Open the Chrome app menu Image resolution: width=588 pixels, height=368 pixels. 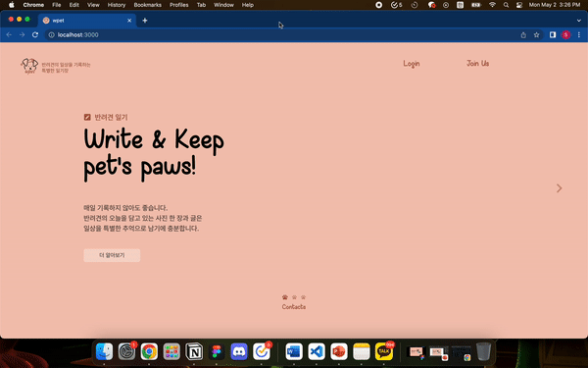click(x=33, y=5)
